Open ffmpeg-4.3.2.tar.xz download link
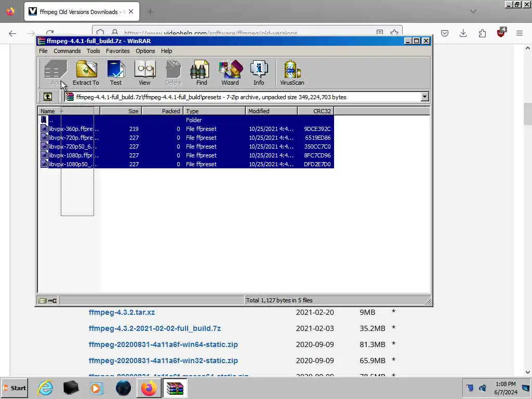 (122, 312)
